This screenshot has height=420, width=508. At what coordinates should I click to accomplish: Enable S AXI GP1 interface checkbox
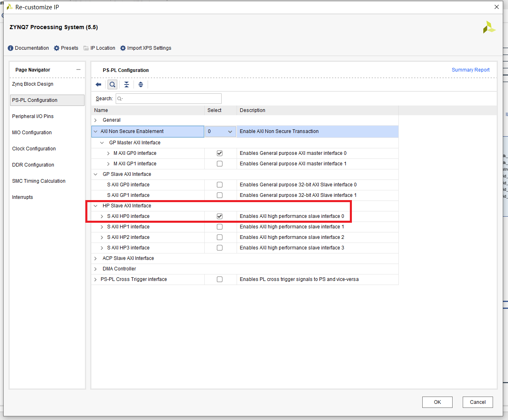(220, 195)
